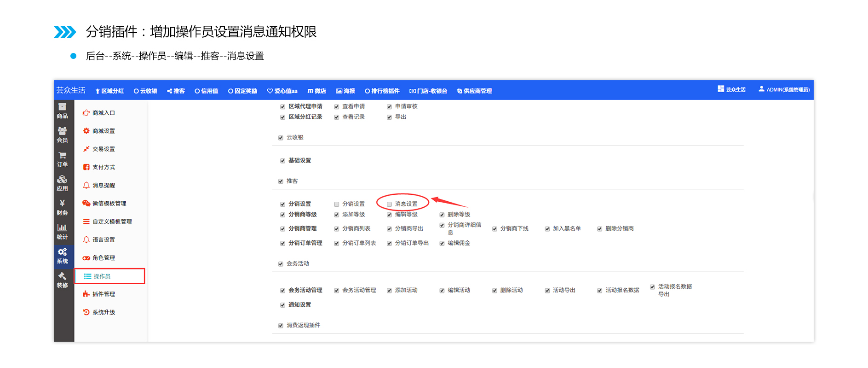Toggle the 添加等级 checkbox
The image size is (868, 368).
(x=337, y=215)
